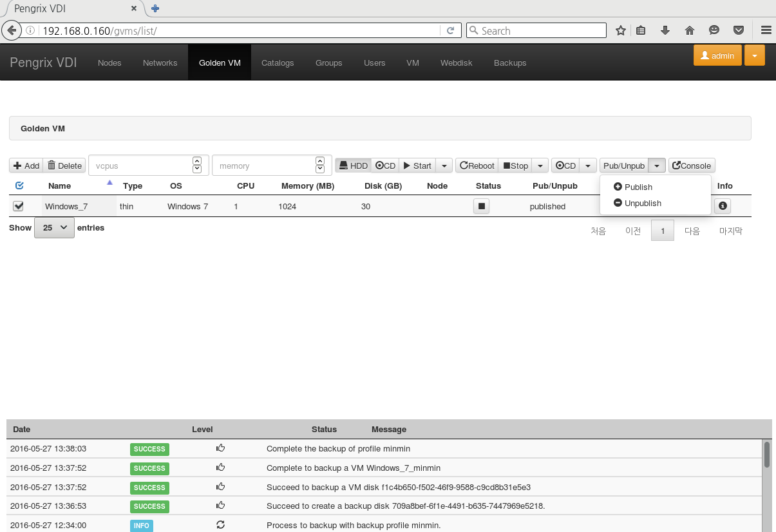Open the VM navigation tab
This screenshot has height=532, width=776.
(413, 62)
